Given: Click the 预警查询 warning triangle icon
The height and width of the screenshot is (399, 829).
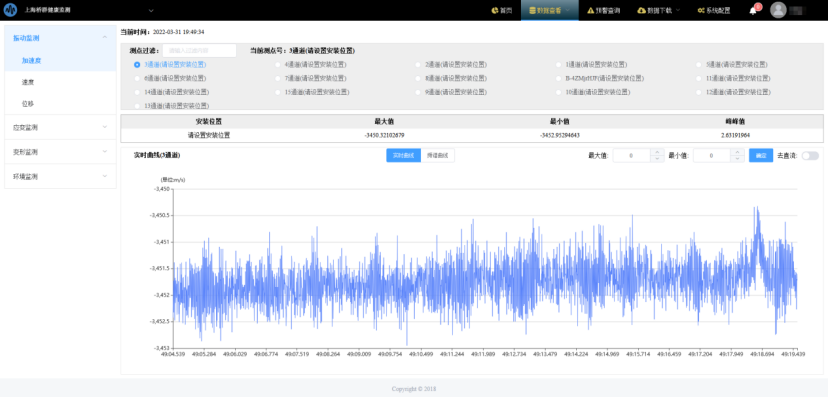Looking at the screenshot, I should point(591,10).
